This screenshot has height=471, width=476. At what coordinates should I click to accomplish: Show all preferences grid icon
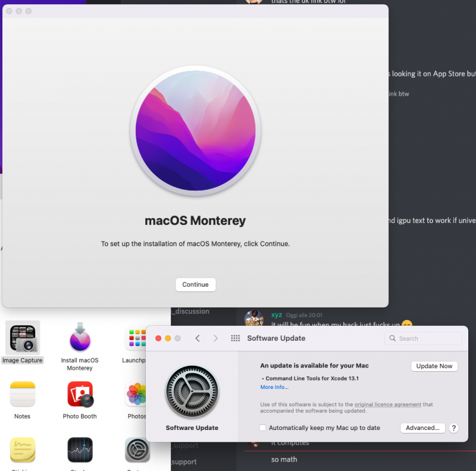(235, 338)
